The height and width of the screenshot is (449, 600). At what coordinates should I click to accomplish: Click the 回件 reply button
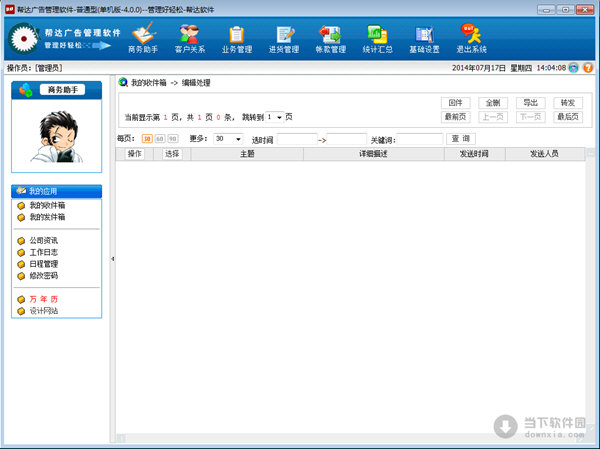[455, 103]
